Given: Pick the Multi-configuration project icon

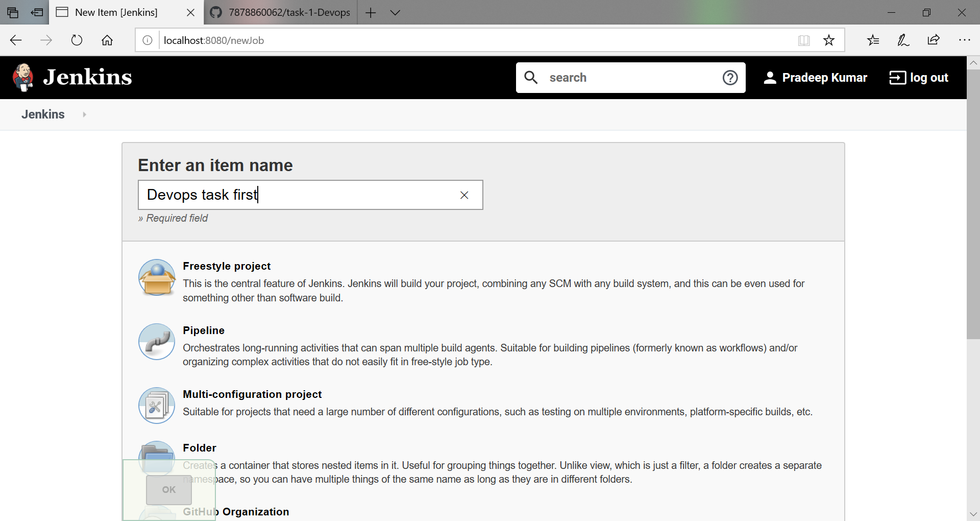Looking at the screenshot, I should (157, 406).
